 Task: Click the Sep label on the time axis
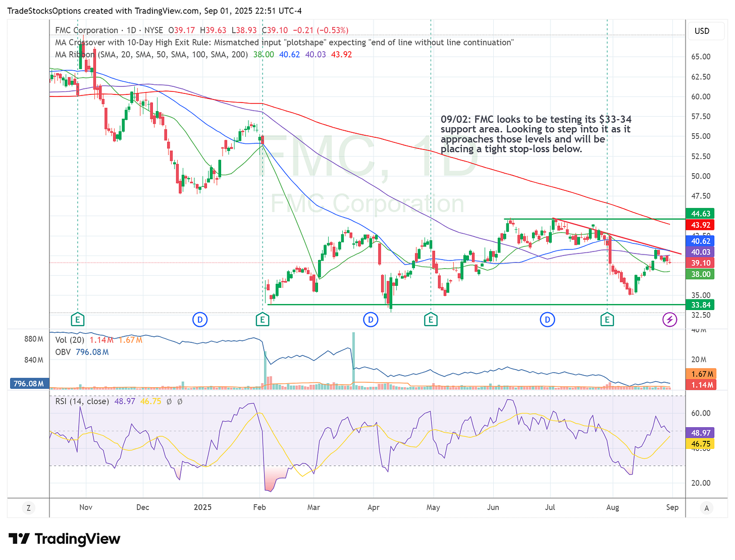click(x=672, y=507)
